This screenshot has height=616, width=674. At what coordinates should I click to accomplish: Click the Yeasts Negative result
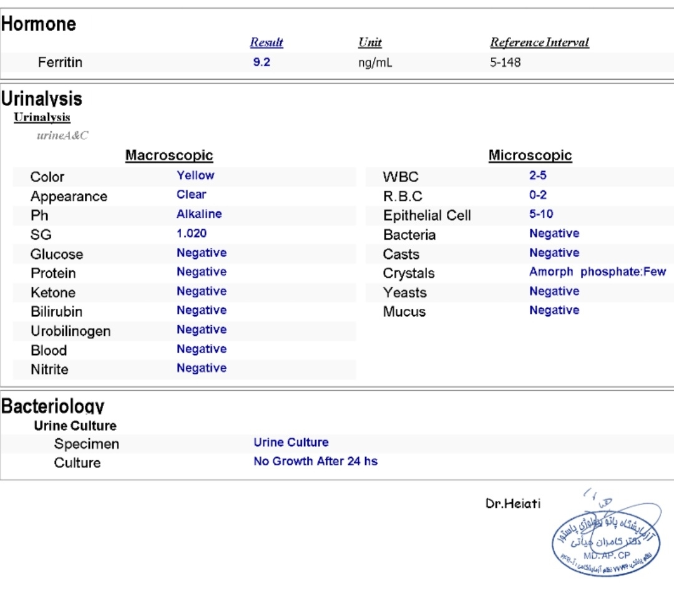pyautogui.click(x=554, y=291)
